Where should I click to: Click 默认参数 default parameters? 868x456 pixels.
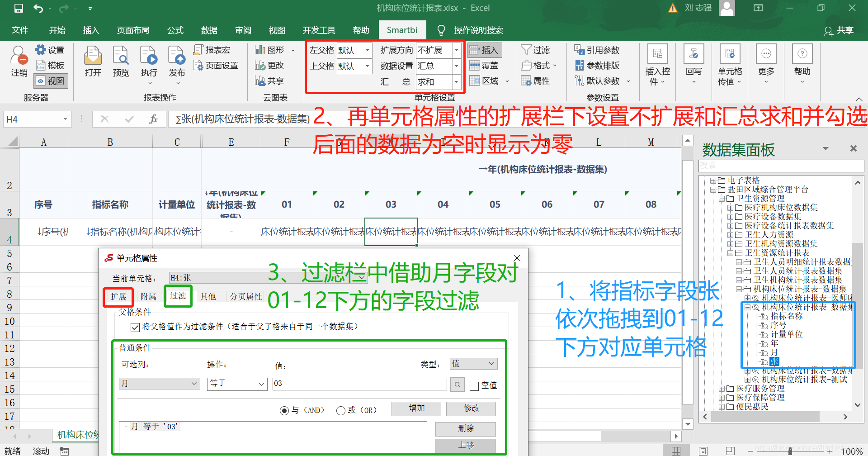[597, 81]
